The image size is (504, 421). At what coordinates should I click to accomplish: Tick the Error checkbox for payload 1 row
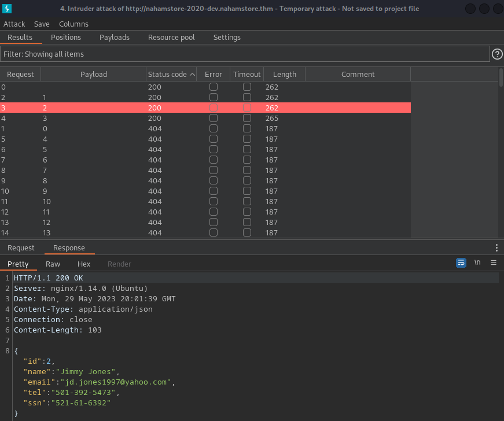214,98
